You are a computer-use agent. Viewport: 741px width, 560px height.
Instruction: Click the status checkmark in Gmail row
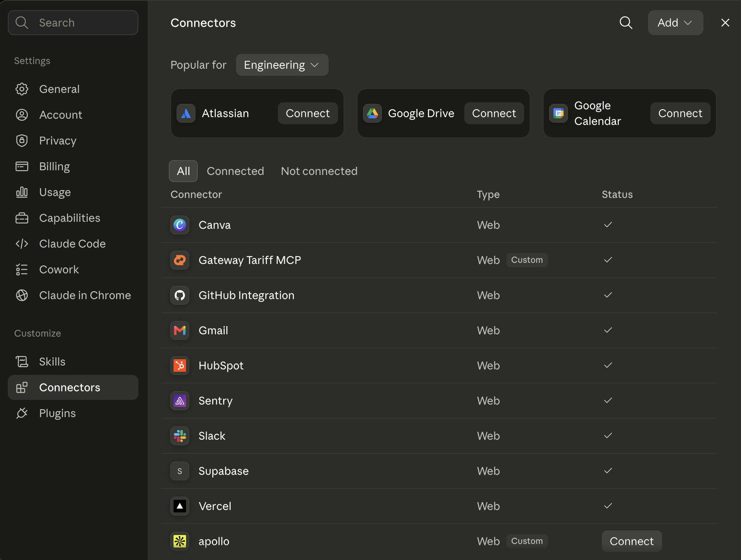coord(608,330)
